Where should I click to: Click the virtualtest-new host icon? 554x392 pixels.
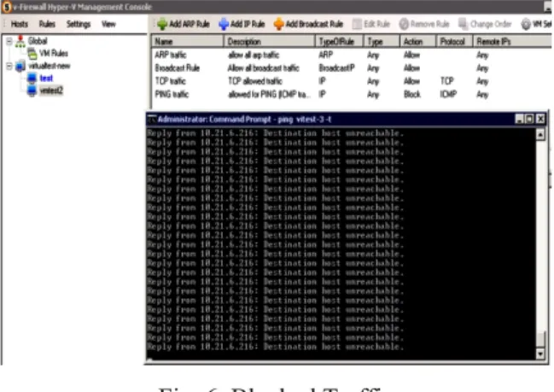click(x=20, y=66)
